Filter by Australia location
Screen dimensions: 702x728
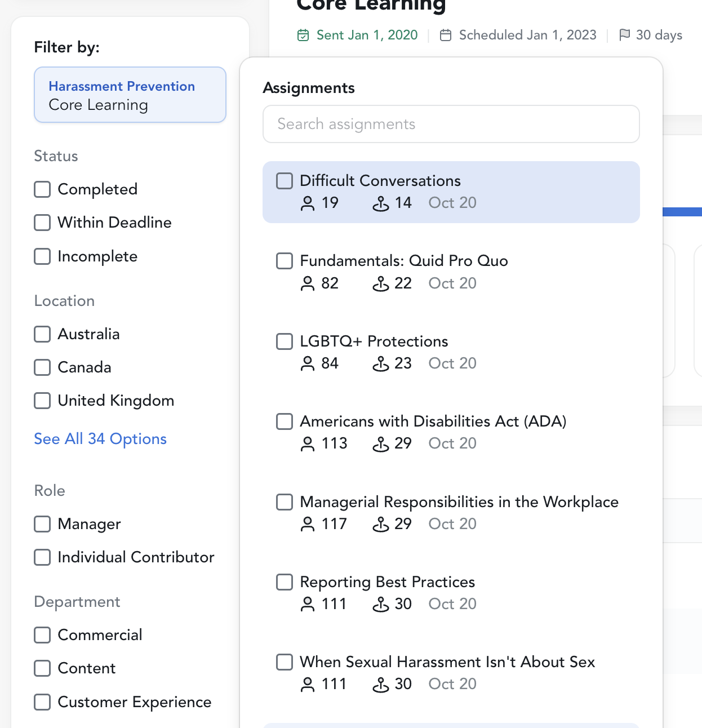(42, 334)
